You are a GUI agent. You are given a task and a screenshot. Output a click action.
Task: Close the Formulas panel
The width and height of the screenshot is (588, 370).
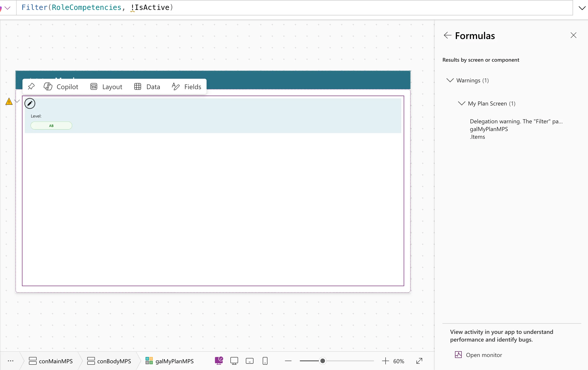coord(573,35)
